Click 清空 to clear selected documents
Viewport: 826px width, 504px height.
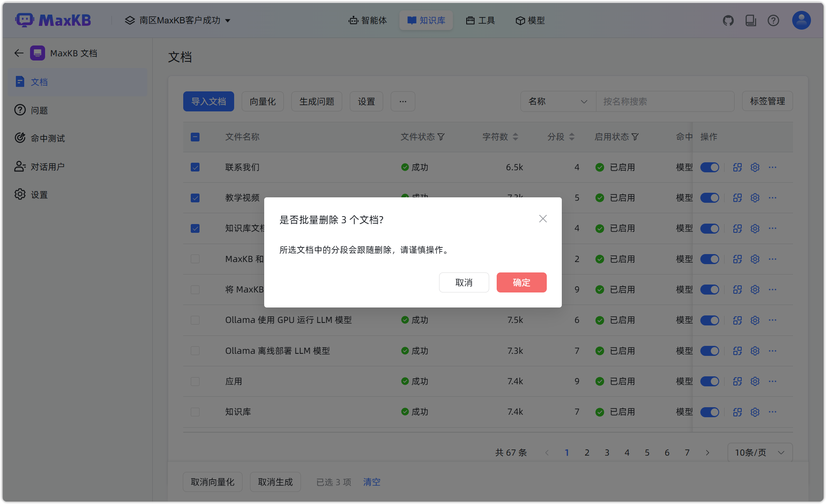(371, 482)
